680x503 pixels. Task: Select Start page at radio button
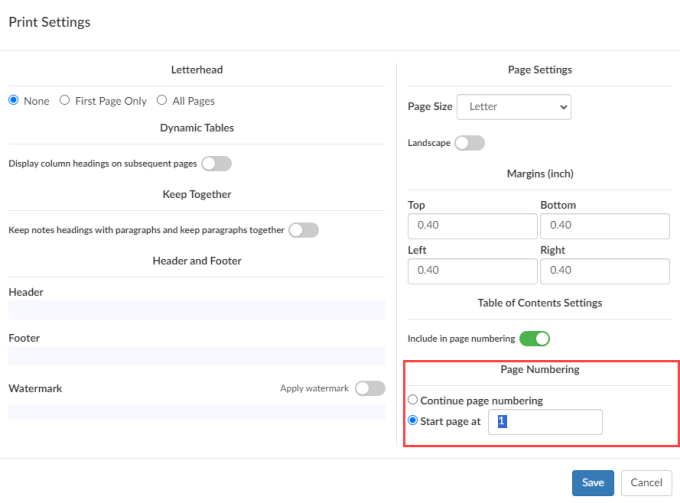[413, 421]
